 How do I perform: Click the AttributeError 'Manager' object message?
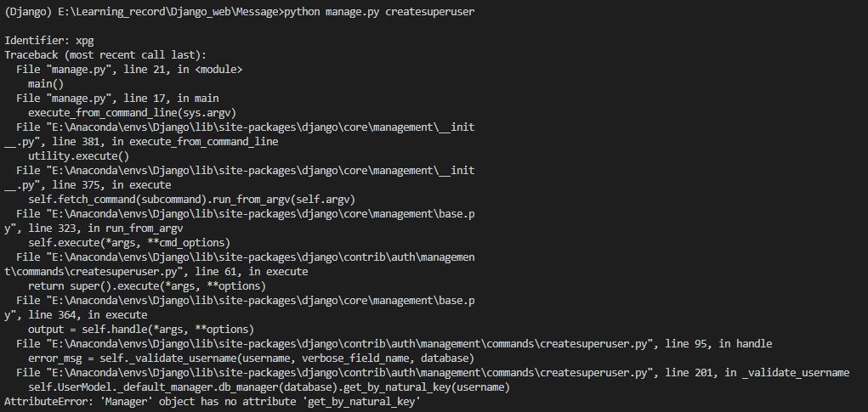pyautogui.click(x=213, y=402)
